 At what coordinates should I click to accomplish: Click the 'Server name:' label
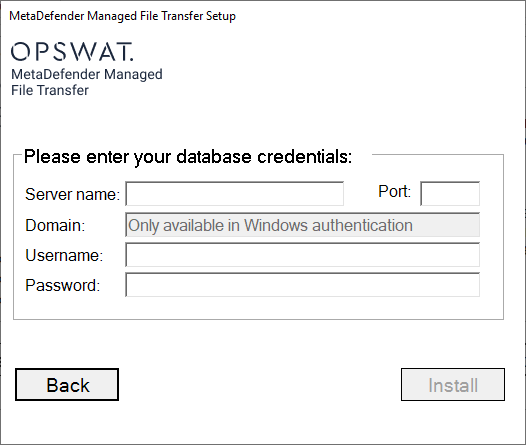[72, 194]
